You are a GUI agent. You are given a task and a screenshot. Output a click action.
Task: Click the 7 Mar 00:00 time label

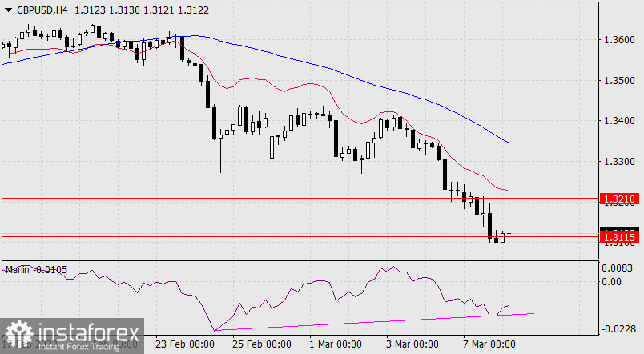[489, 344]
